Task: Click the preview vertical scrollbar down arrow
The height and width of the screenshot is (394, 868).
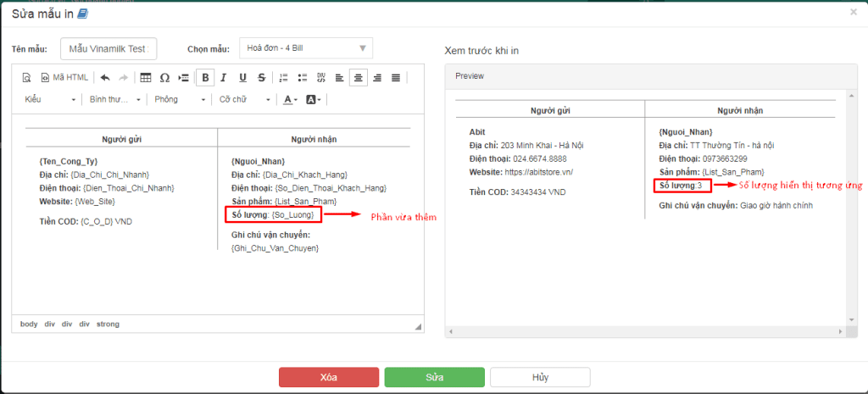Action: click(x=853, y=319)
